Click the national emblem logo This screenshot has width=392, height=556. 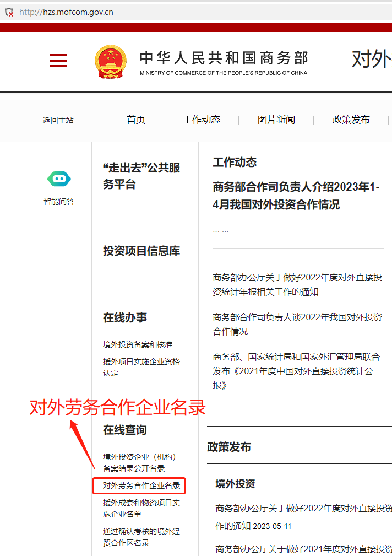pos(111,62)
